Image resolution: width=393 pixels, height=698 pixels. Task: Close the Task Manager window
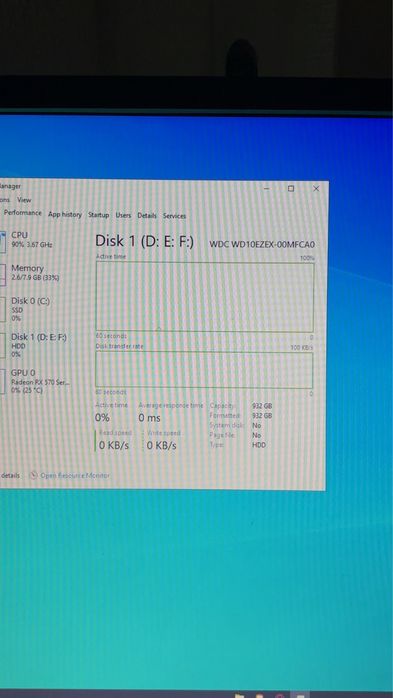(x=316, y=189)
